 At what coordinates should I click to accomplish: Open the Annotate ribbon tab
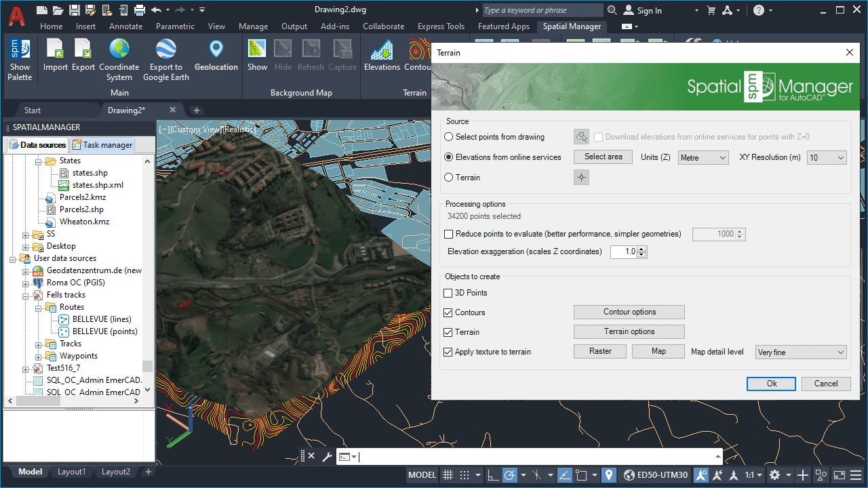tap(126, 26)
